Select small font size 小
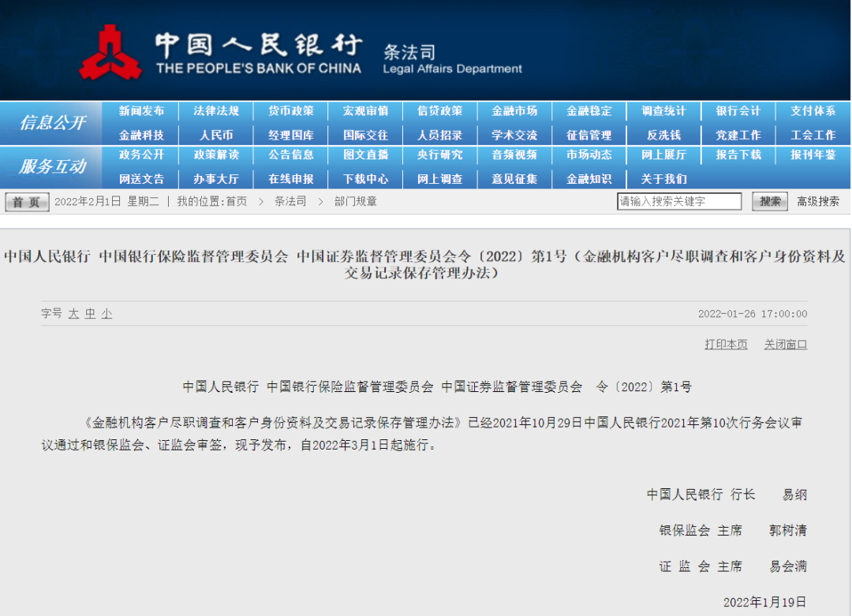Screen dimensions: 852x616 (108, 313)
